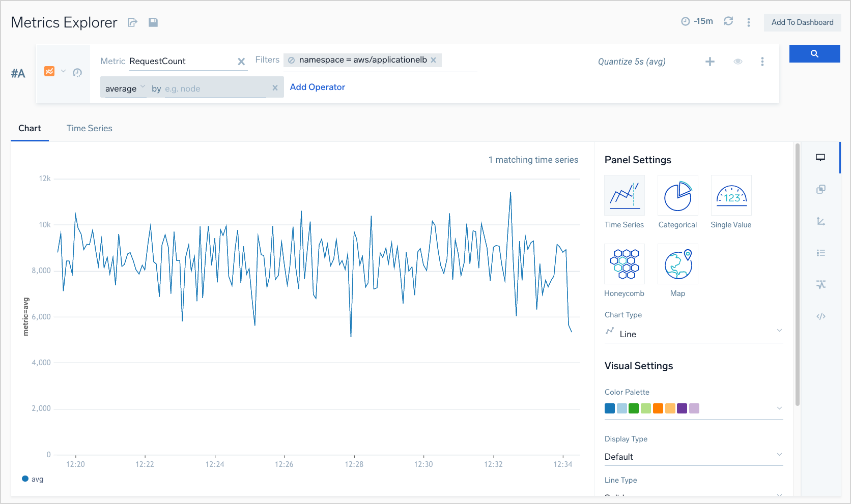Toggle query A visibility eye icon
Image resolution: width=851 pixels, height=504 pixels.
pyautogui.click(x=737, y=62)
